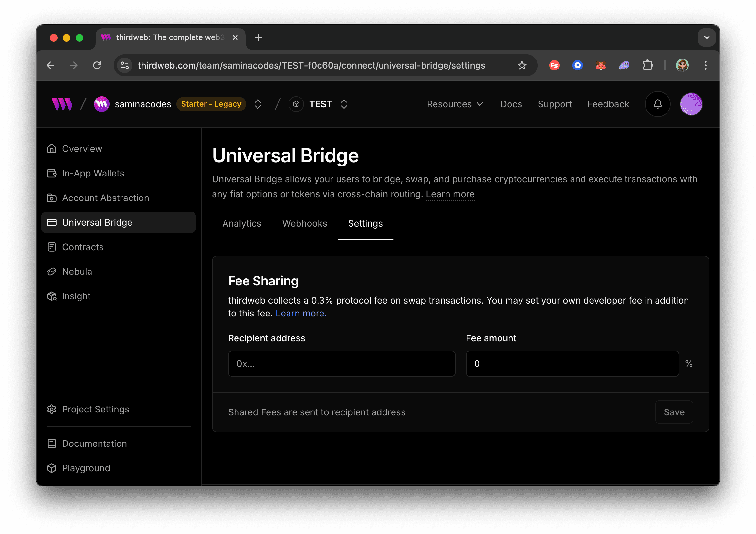Click into the Fee amount field

click(572, 364)
